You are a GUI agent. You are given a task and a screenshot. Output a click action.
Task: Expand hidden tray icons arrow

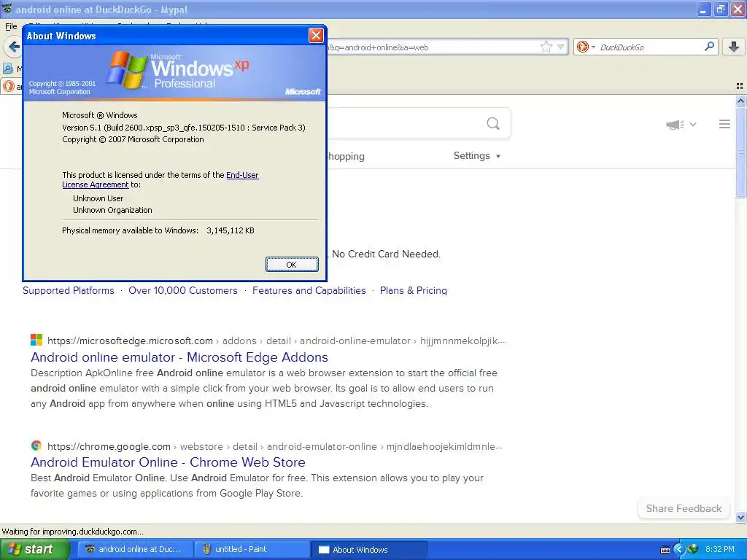[x=679, y=550]
